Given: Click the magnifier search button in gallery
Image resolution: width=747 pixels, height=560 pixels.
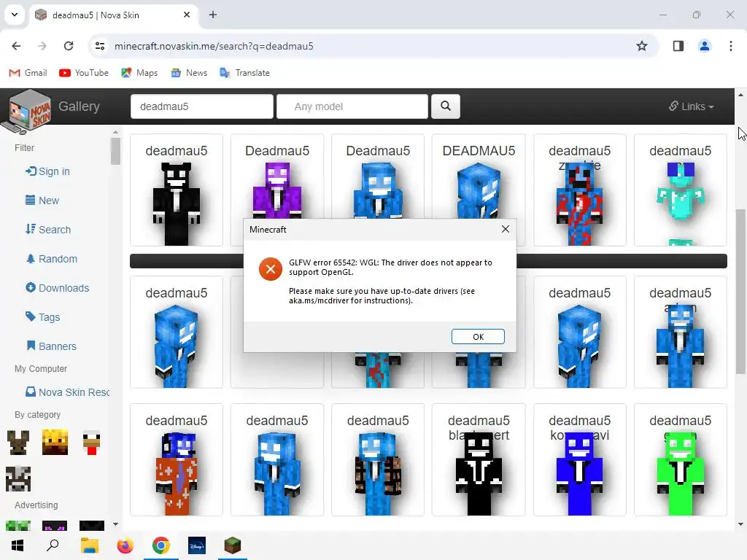Looking at the screenshot, I should tap(446, 106).
